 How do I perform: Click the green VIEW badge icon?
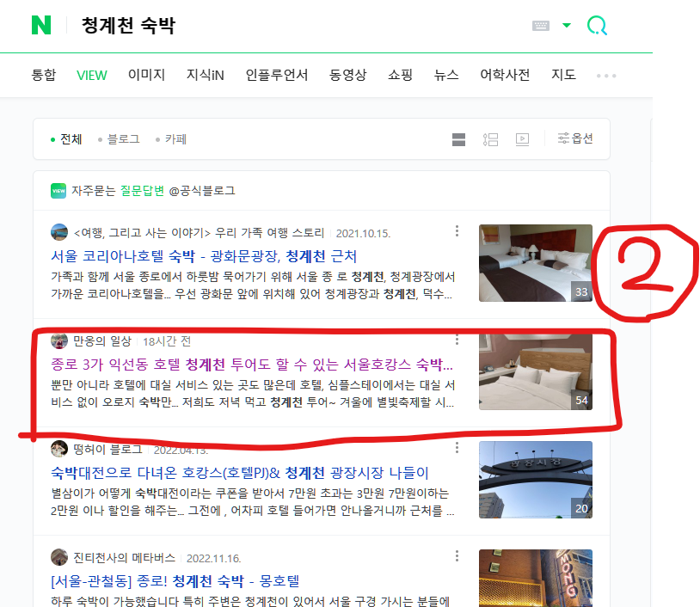point(58,191)
